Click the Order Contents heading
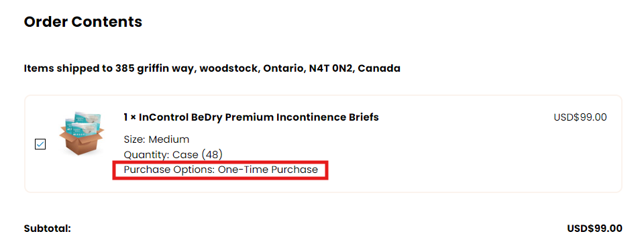Screen dimensions: 644x246 tap(83, 21)
